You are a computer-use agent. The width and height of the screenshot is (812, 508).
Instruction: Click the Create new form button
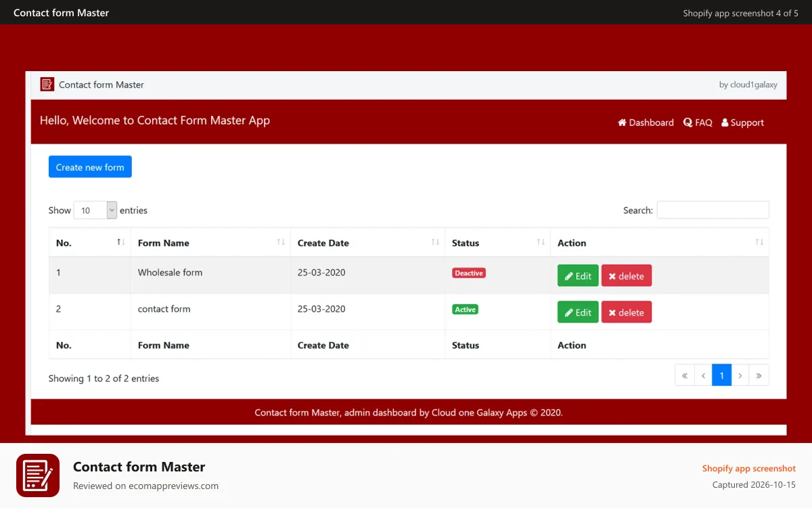[x=90, y=167]
